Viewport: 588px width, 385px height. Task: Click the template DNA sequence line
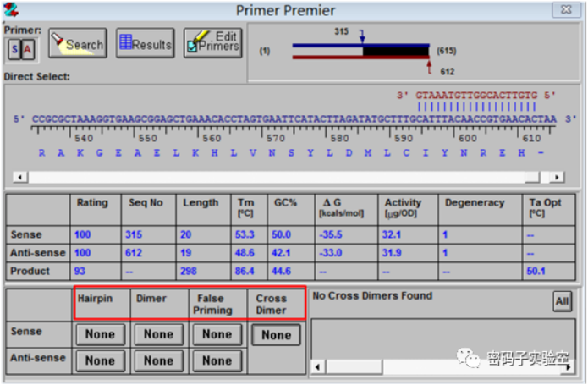[x=294, y=119]
